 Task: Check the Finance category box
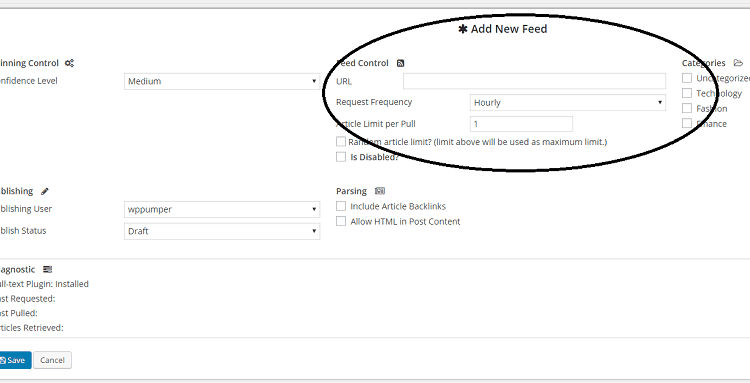click(x=687, y=123)
